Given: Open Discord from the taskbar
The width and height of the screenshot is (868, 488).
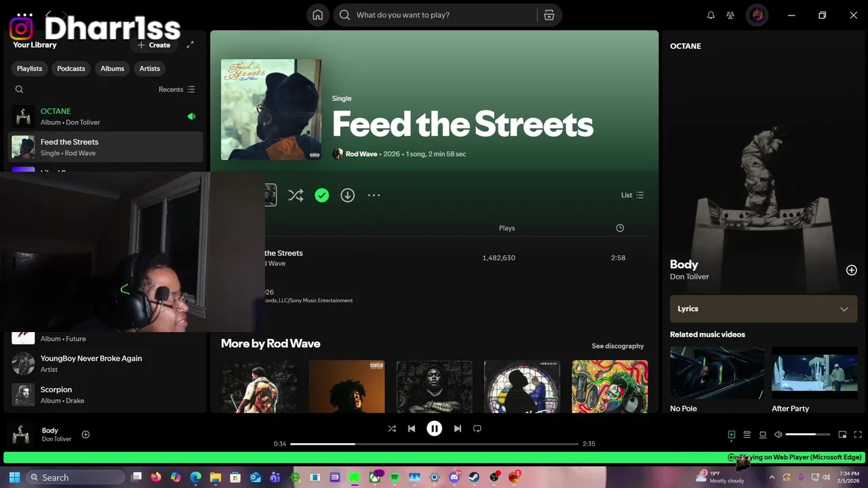Looking at the screenshot, I should (x=454, y=477).
